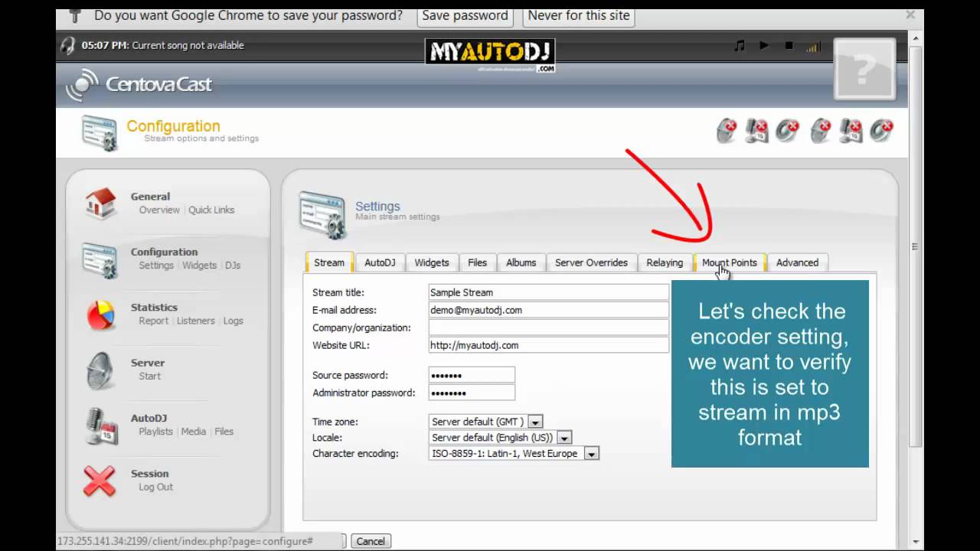Open the Logs link under Statistics
The image size is (980, 551).
coord(234,321)
